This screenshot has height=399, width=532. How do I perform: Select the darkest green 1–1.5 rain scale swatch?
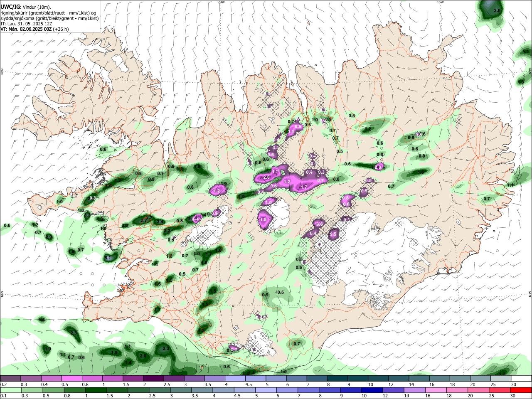point(96,390)
